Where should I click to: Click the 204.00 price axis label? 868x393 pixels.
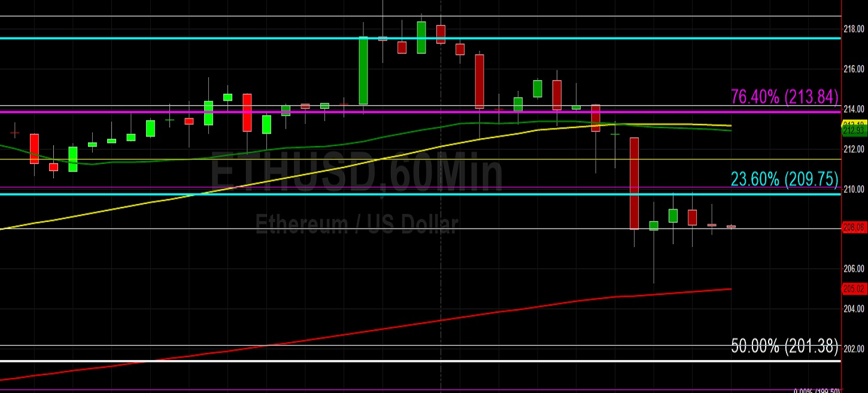coord(854,309)
